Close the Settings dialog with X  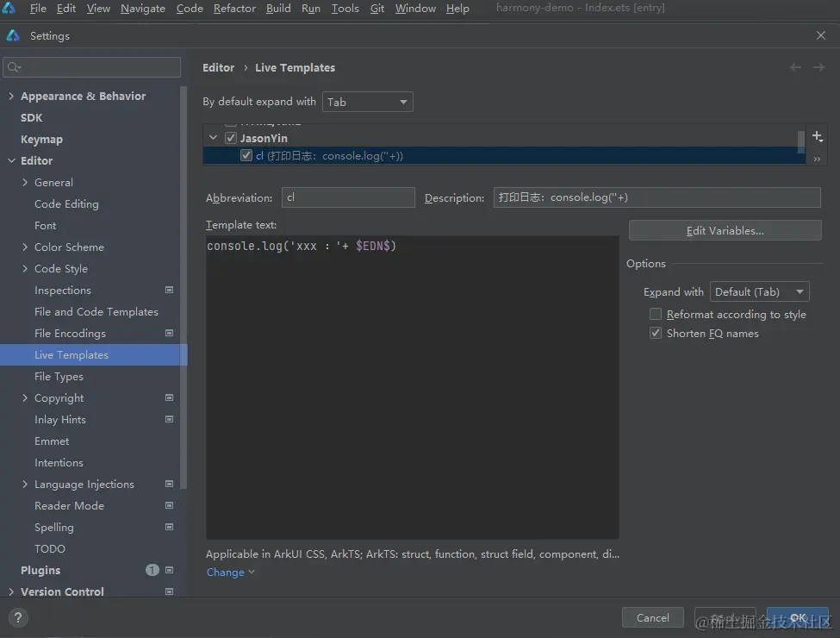pyautogui.click(x=821, y=35)
